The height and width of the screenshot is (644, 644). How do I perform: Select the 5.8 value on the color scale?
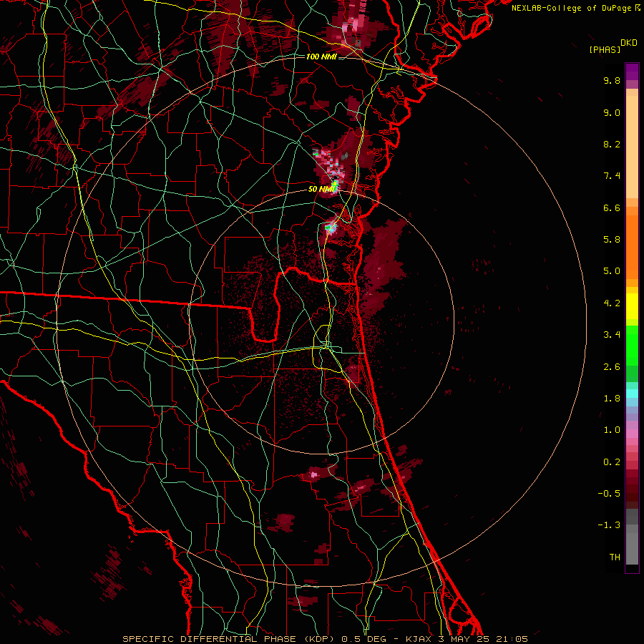[612, 240]
